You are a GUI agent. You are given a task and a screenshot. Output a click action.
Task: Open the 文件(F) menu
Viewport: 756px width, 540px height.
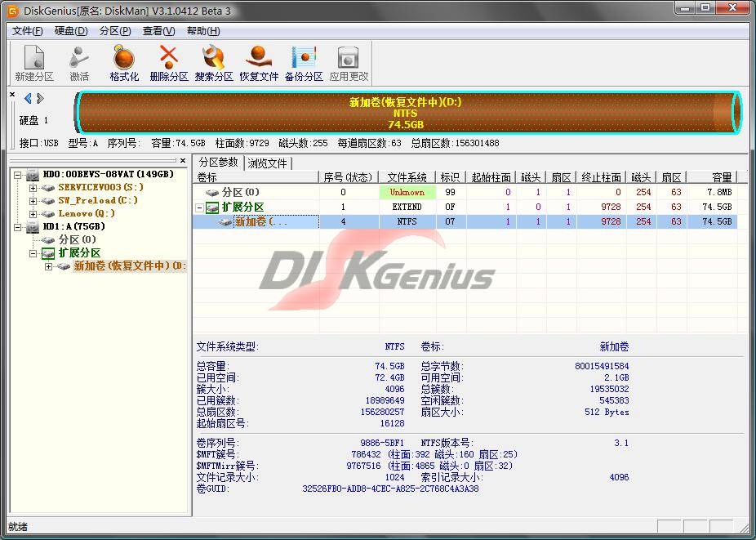pos(28,31)
